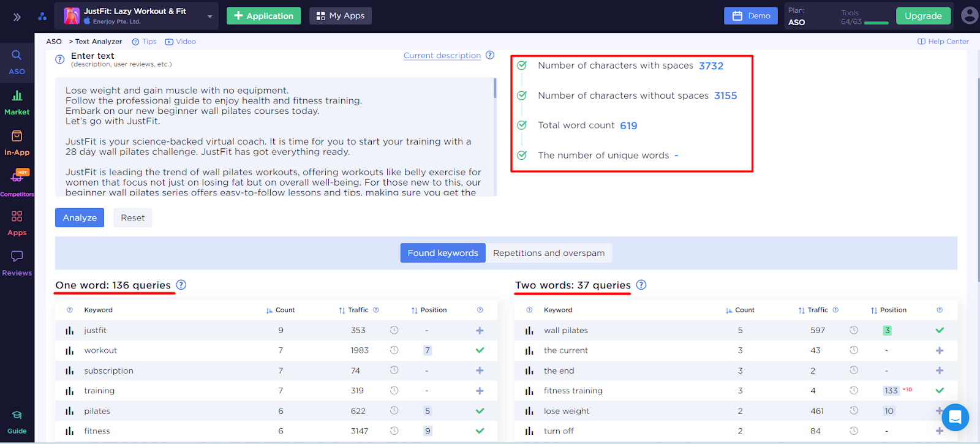Sort two-words table by Position

888,310
